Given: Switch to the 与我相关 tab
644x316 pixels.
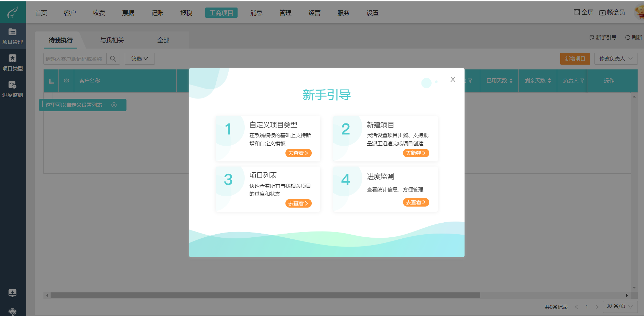Looking at the screenshot, I should coord(112,40).
